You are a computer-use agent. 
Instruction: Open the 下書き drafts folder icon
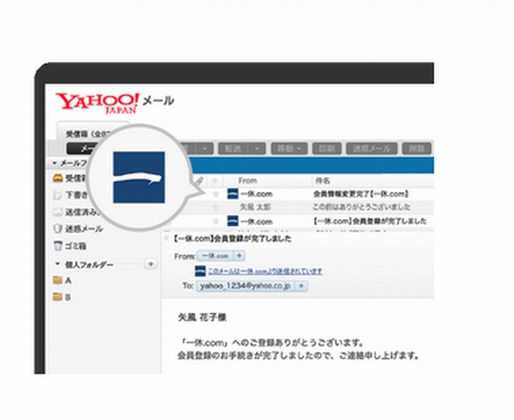pyautogui.click(x=57, y=195)
